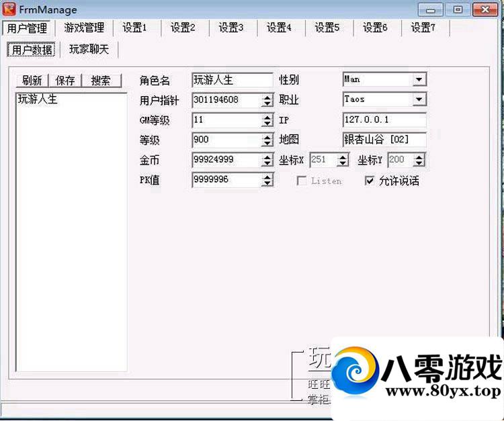504x421 pixels.
Task: Increase the GM等级 spinner value
Action: [x=267, y=117]
